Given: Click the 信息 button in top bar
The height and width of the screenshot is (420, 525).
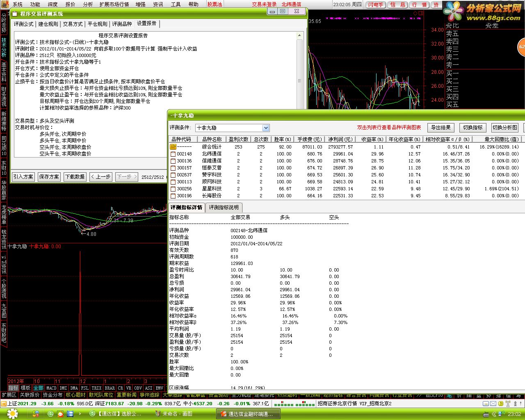Looking at the screenshot, I should point(397,5).
